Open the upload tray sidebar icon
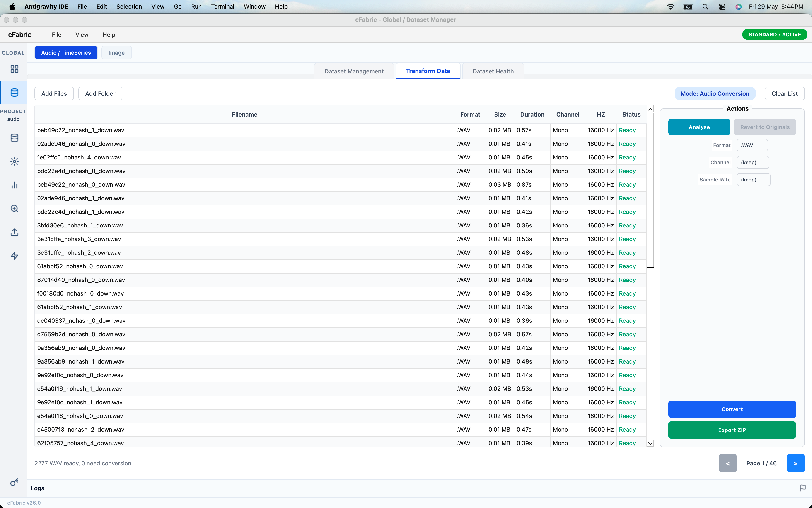812x508 pixels. click(14, 232)
